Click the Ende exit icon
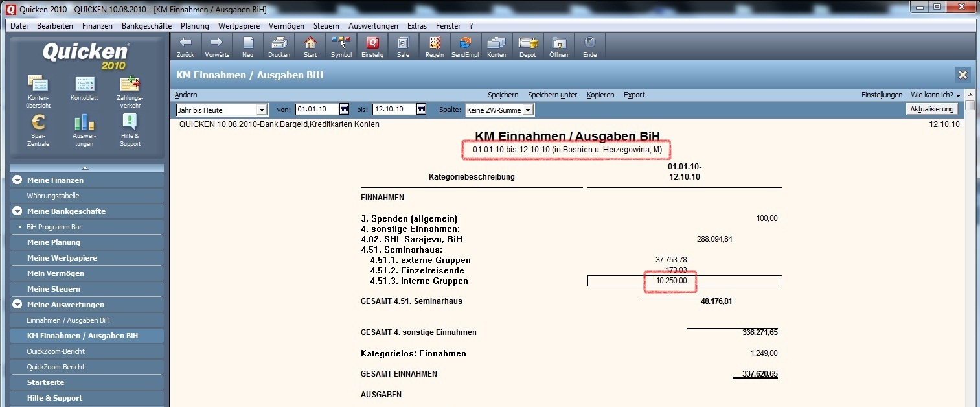 589,47
